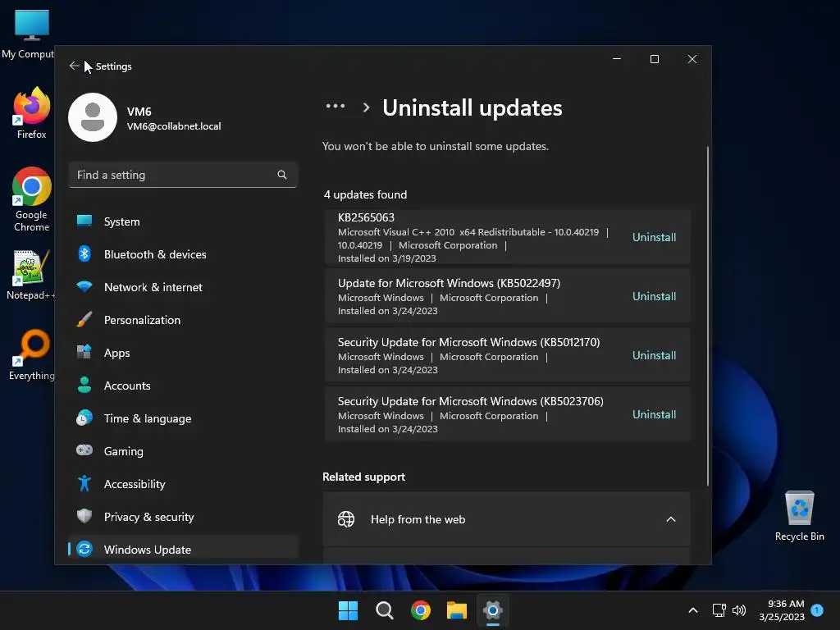This screenshot has width=840, height=630.
Task: Click the back arrow in Settings
Action: [74, 66]
